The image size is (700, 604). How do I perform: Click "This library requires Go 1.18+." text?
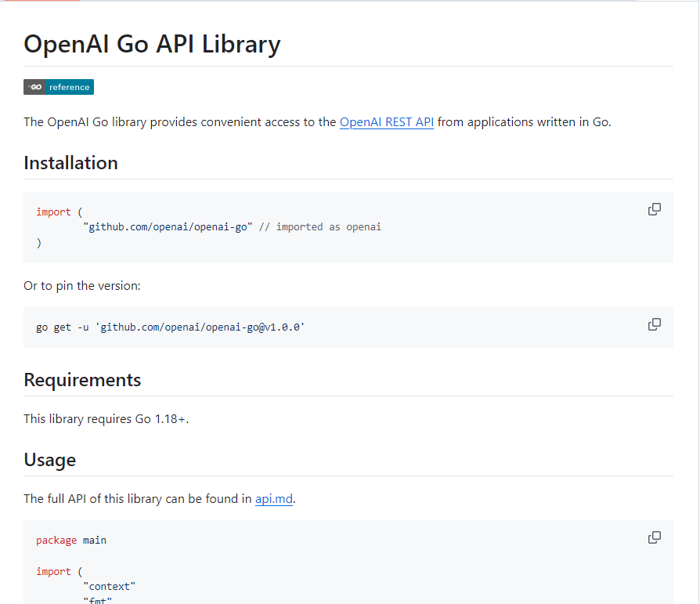pyautogui.click(x=106, y=419)
